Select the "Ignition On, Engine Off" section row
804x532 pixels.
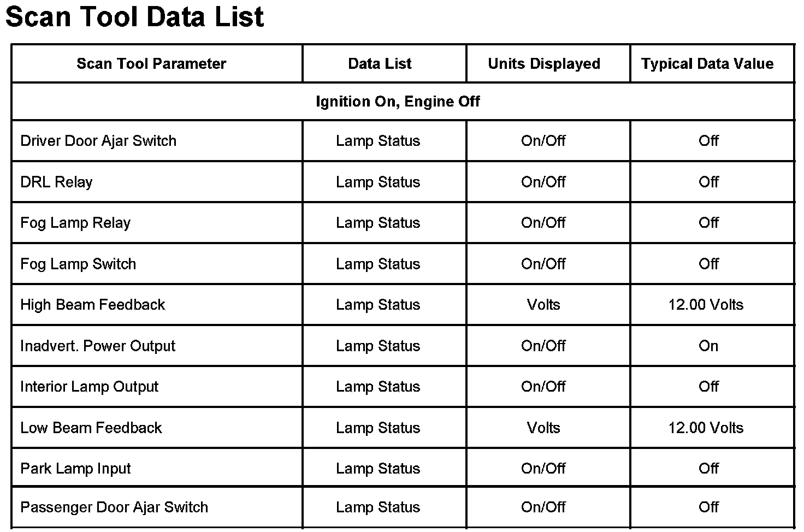(398, 102)
